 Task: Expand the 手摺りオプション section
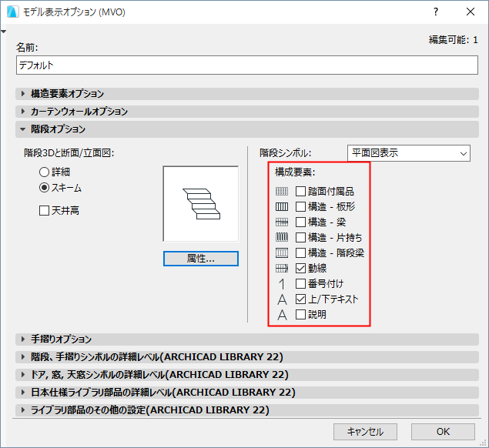coord(247,339)
